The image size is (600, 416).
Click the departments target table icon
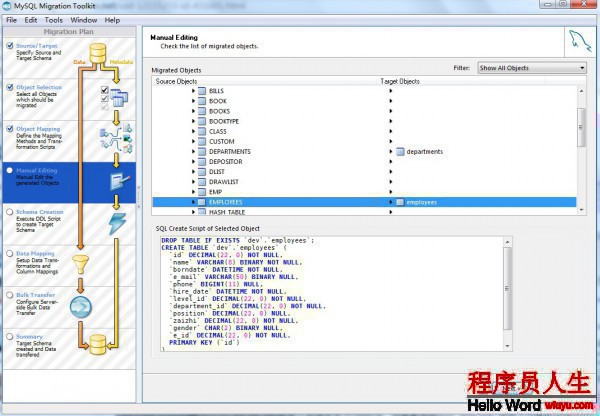coord(400,152)
